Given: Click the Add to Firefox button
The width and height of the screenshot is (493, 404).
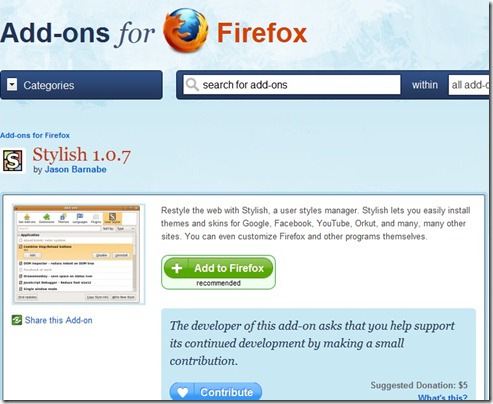Looking at the screenshot, I should (x=218, y=268).
